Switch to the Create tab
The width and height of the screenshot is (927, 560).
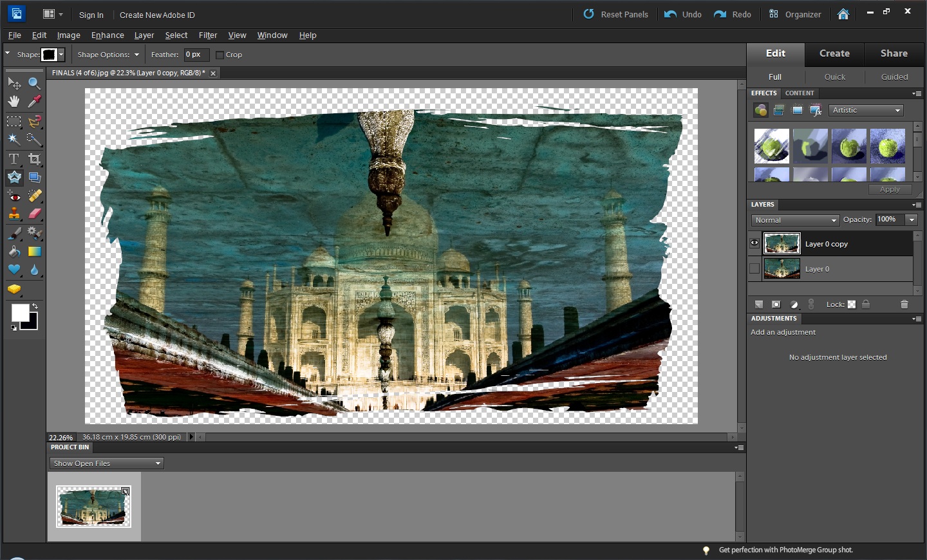pos(834,54)
